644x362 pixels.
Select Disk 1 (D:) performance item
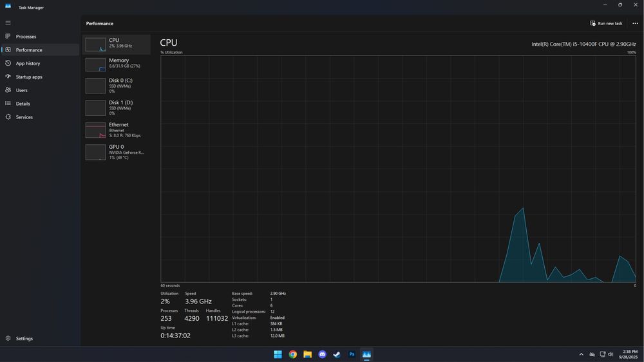coord(117,108)
